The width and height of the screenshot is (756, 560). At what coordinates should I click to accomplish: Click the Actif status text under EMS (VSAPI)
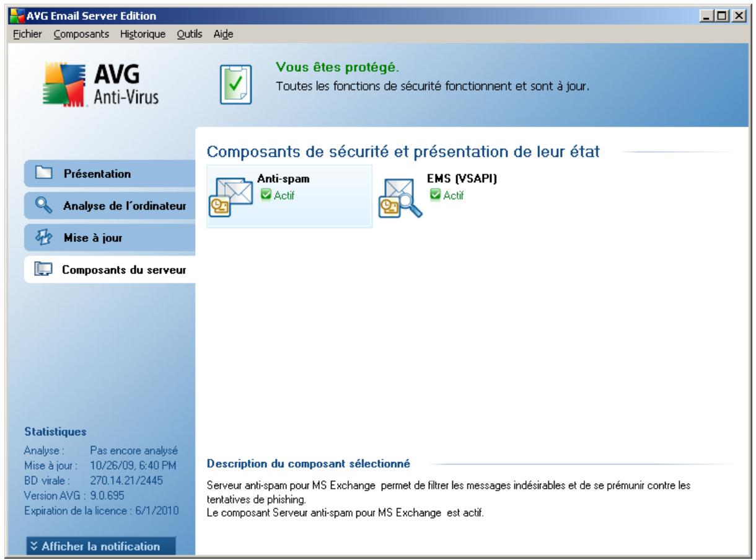click(453, 196)
